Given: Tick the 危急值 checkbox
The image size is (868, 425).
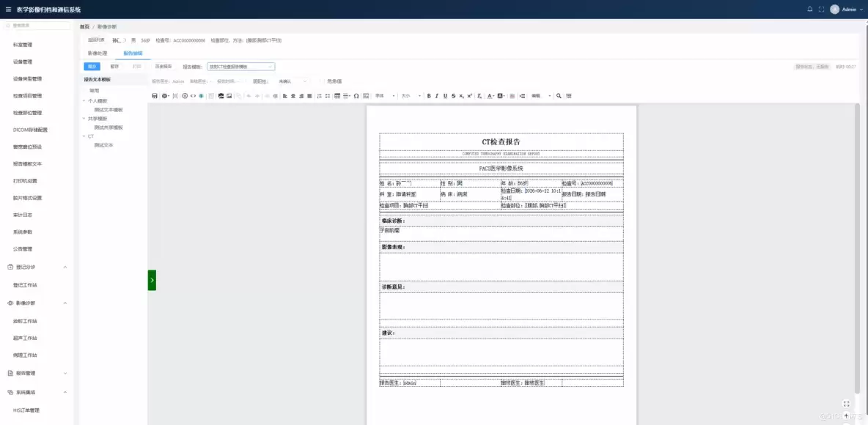Looking at the screenshot, I should 322,81.
